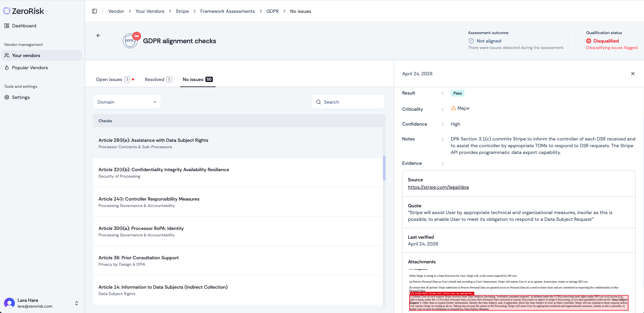Open Article 36 Prior Consultation Support
644x313 pixels.
click(x=238, y=261)
